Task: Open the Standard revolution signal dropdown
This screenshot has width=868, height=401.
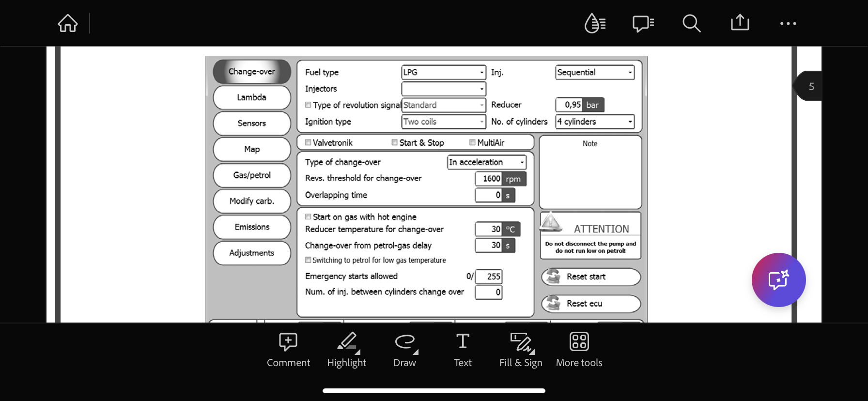Action: point(444,105)
